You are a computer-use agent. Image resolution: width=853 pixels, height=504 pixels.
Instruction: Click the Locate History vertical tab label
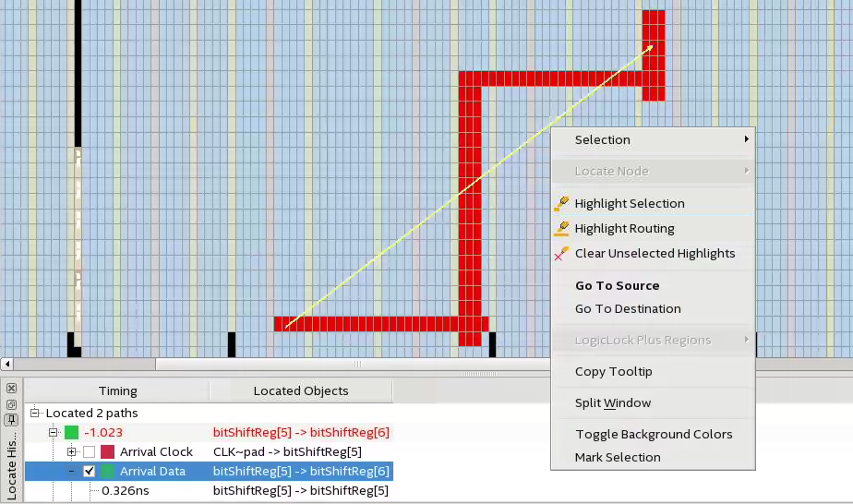[11, 466]
